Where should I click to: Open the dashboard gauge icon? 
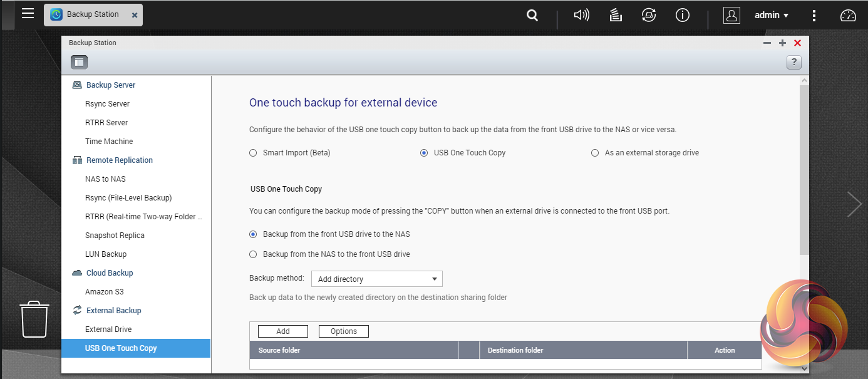(848, 16)
